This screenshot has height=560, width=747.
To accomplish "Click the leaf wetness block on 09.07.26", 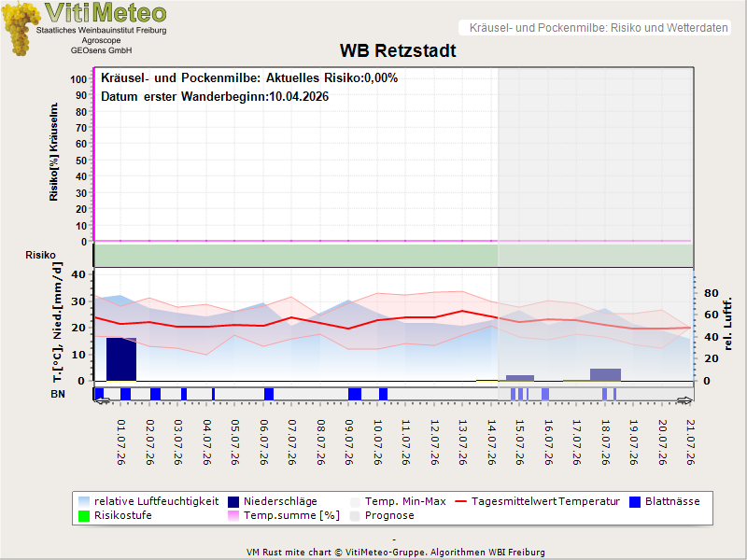I will click(355, 394).
